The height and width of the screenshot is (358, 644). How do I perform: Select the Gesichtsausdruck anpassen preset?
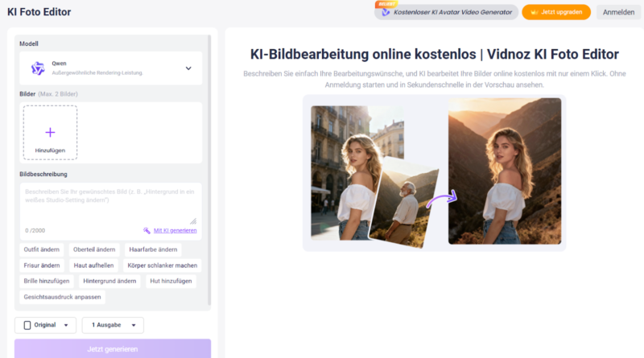pyautogui.click(x=63, y=297)
